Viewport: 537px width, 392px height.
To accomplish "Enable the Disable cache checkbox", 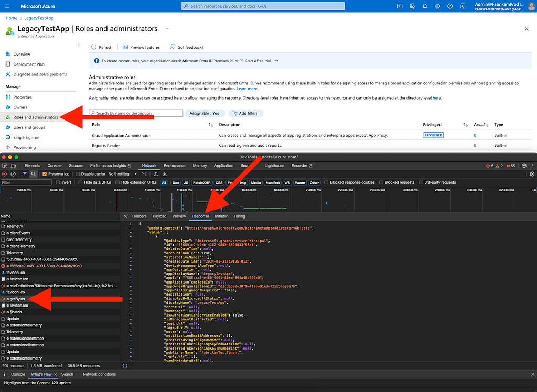I will (78, 174).
